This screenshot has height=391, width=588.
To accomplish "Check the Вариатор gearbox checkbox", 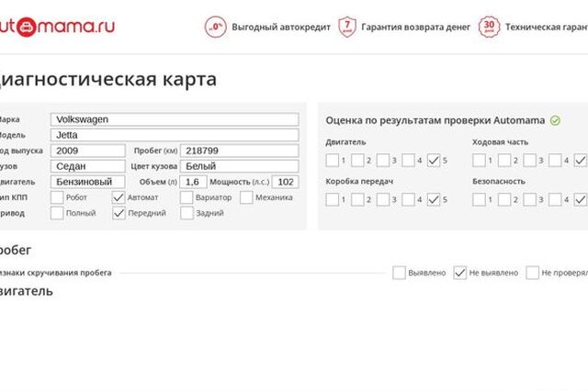I will (x=187, y=197).
